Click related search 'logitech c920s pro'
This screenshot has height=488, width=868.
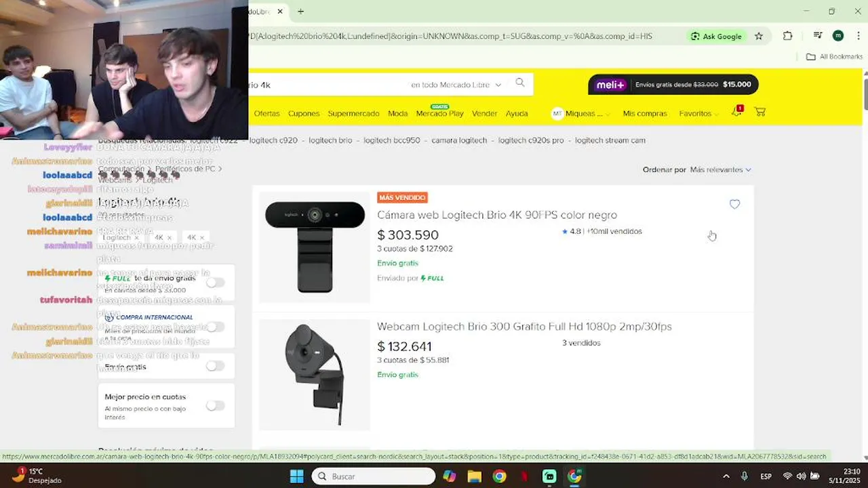(531, 140)
